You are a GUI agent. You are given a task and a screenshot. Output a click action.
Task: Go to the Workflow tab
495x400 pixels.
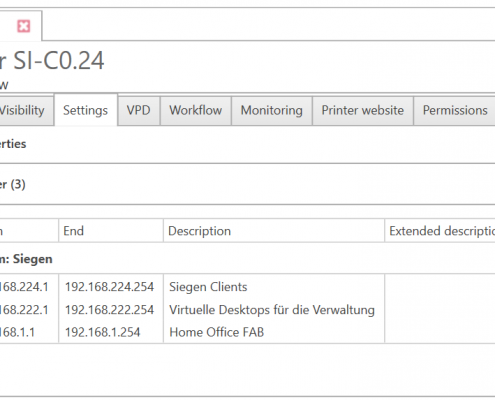pyautogui.click(x=196, y=111)
